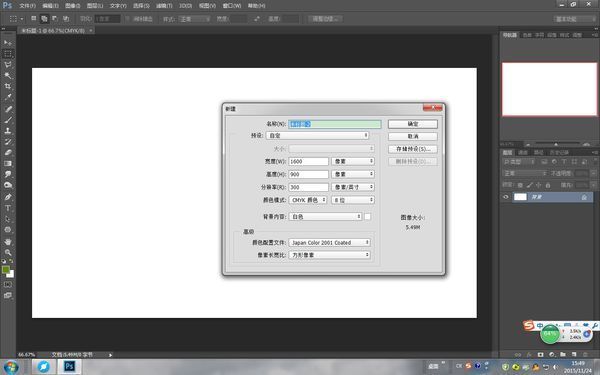
Task: Select the Healing Brush tool
Action: 8,109
